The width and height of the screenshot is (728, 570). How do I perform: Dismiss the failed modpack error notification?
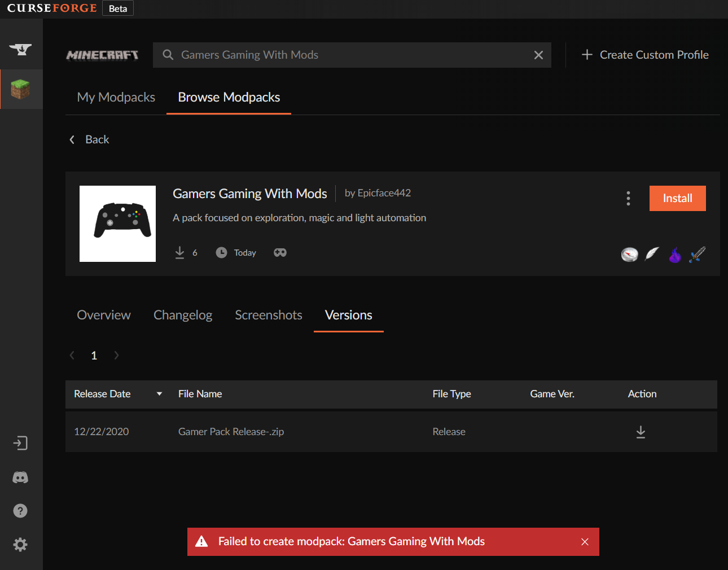[585, 542]
